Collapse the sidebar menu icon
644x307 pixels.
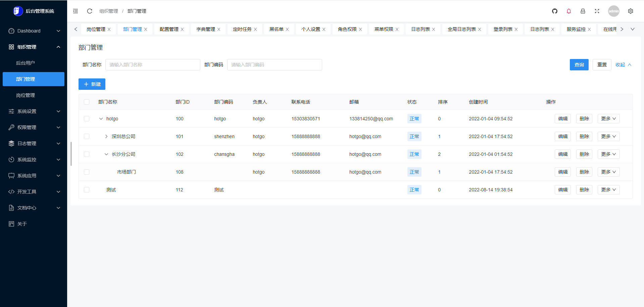coord(76,11)
